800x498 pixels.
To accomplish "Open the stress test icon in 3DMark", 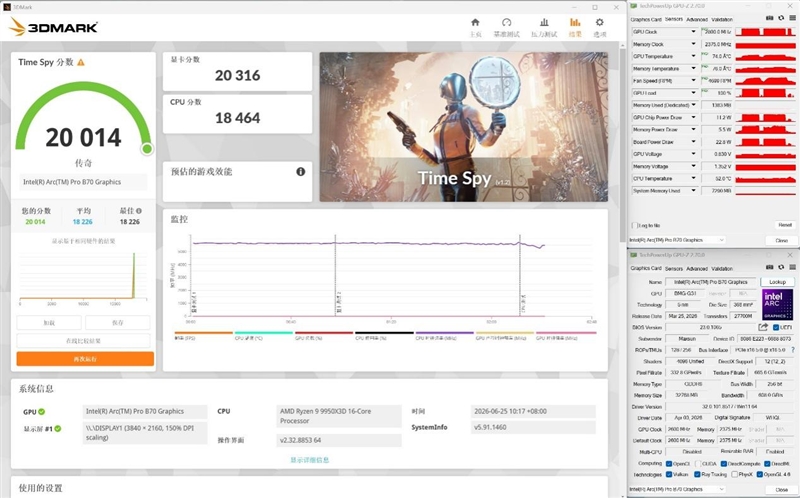I will click(x=544, y=22).
